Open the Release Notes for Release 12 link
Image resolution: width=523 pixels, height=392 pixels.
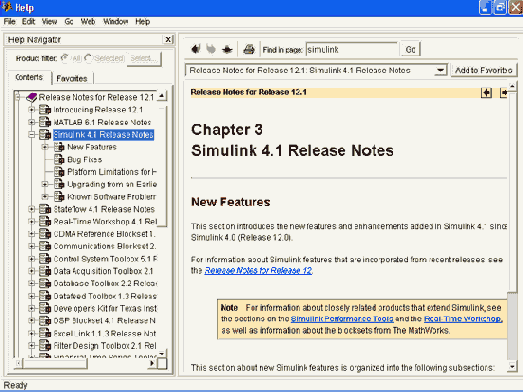pos(258,270)
